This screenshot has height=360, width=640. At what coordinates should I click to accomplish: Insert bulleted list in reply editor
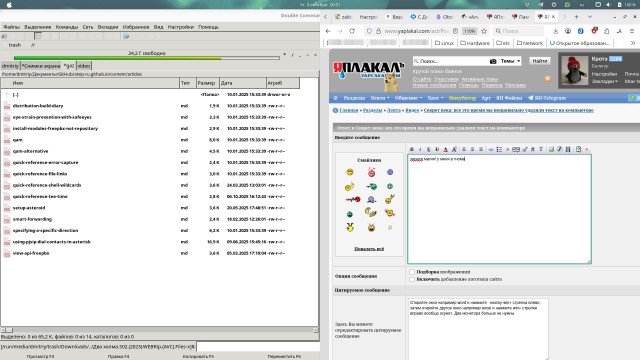pos(499,149)
